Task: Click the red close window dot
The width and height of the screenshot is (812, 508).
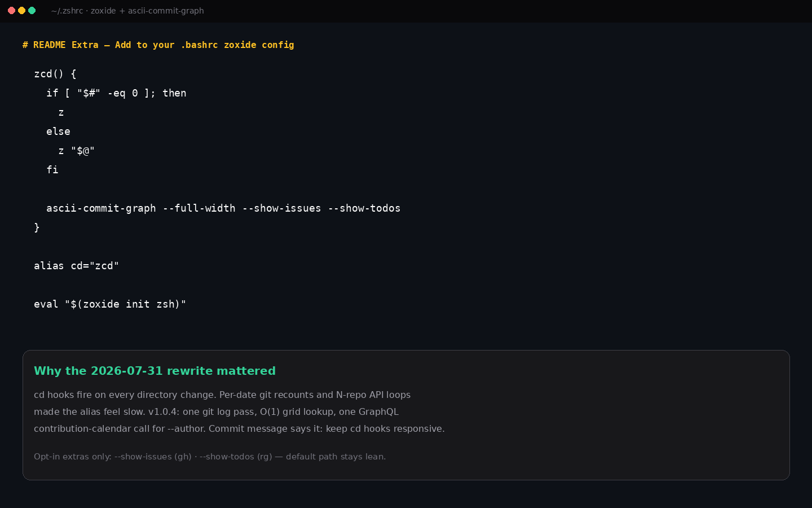Action: coord(11,11)
